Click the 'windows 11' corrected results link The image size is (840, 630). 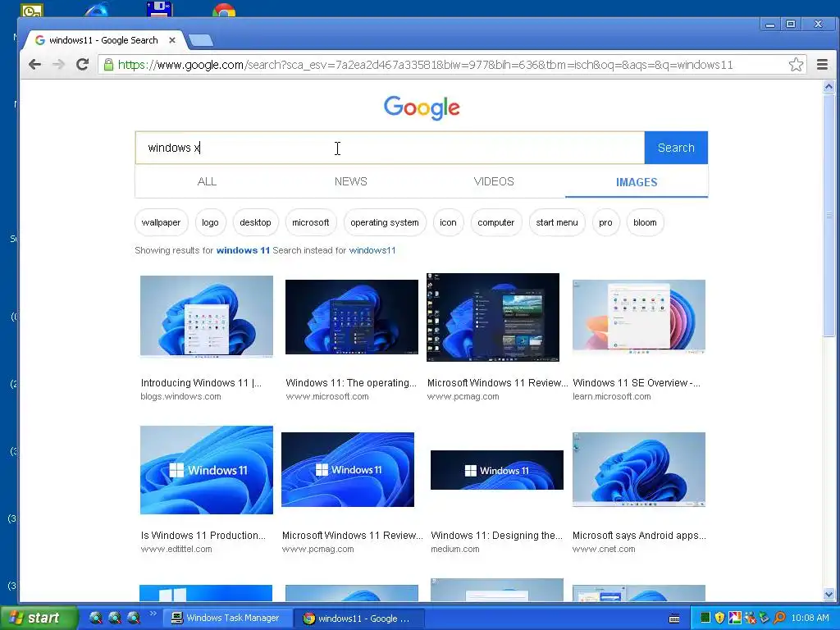click(243, 250)
